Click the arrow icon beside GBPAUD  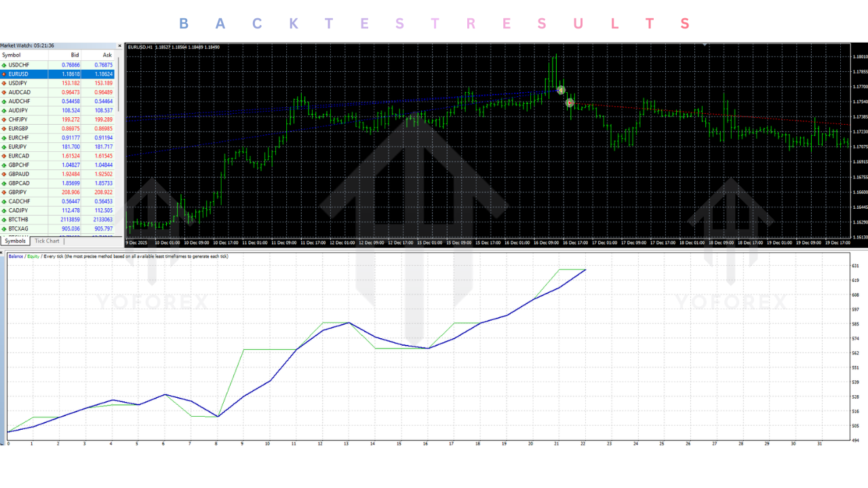click(x=5, y=174)
